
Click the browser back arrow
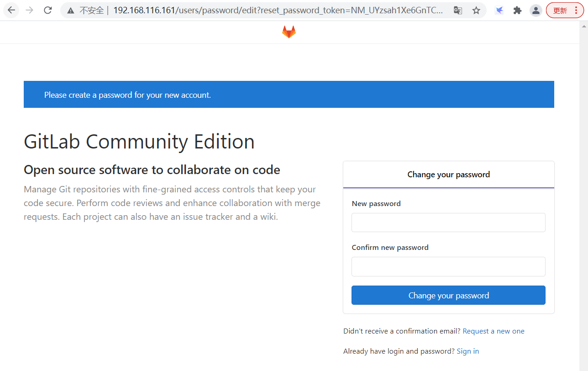click(11, 10)
